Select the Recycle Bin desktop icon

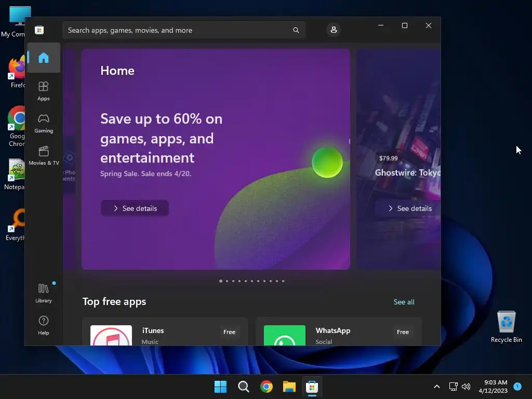tap(506, 326)
